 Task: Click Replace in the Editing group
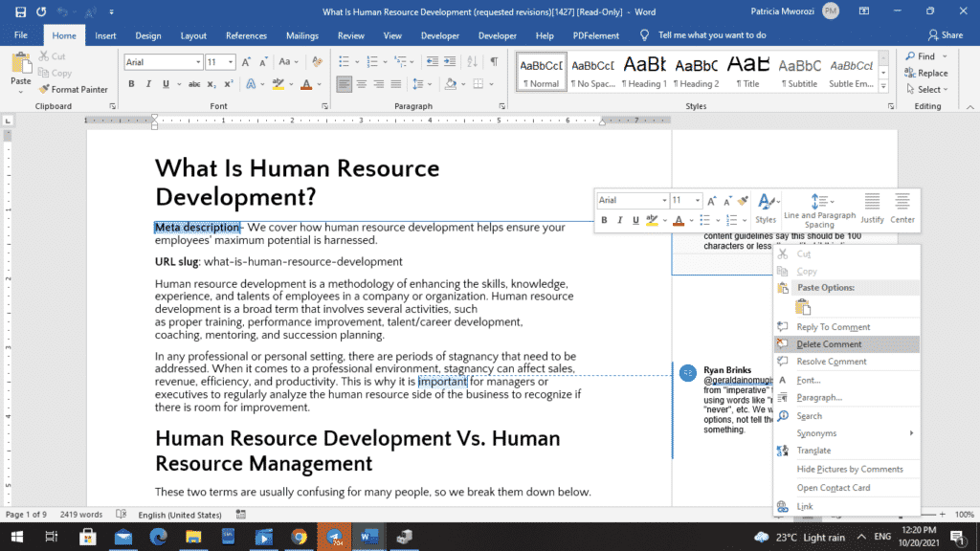coord(927,73)
